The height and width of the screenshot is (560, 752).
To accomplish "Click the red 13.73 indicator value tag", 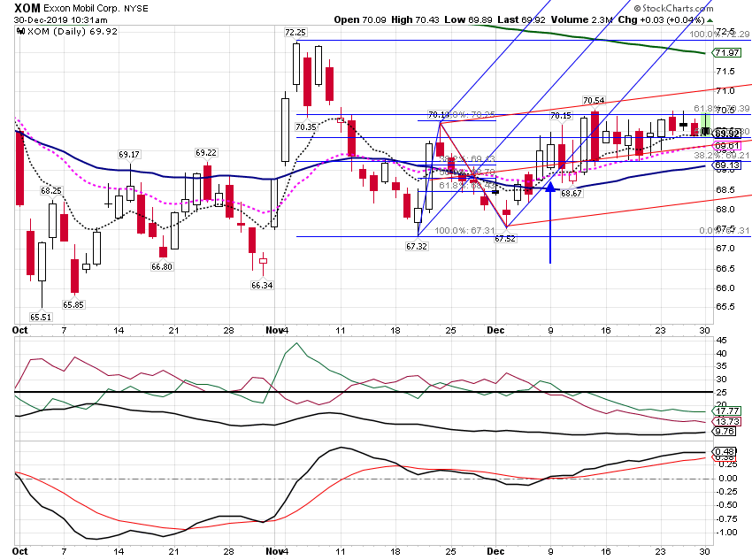I will pyautogui.click(x=727, y=421).
